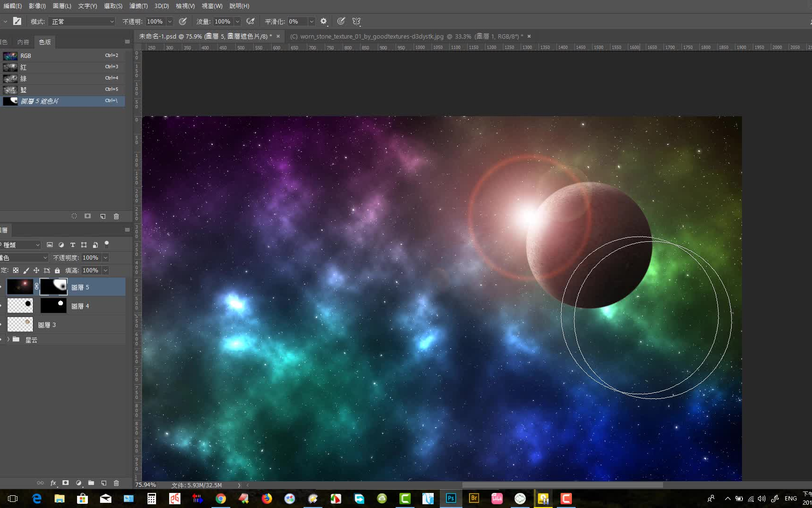Add a layer mask to 圖層 3
This screenshot has width=812, height=508.
(65, 483)
